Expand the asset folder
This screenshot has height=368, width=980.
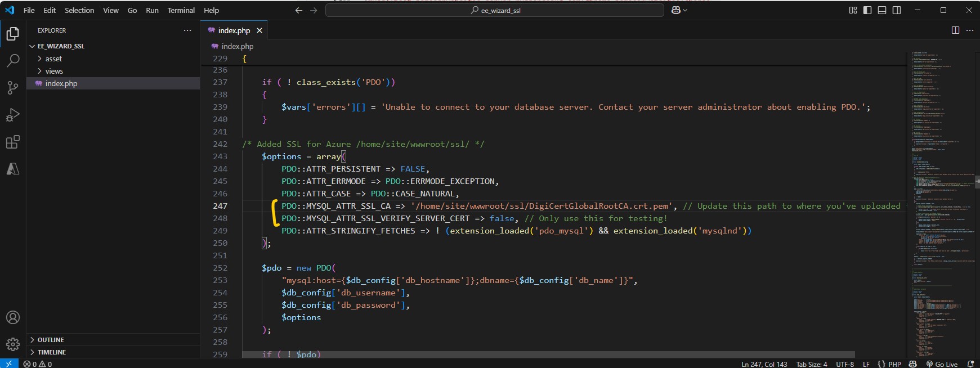[x=53, y=59]
